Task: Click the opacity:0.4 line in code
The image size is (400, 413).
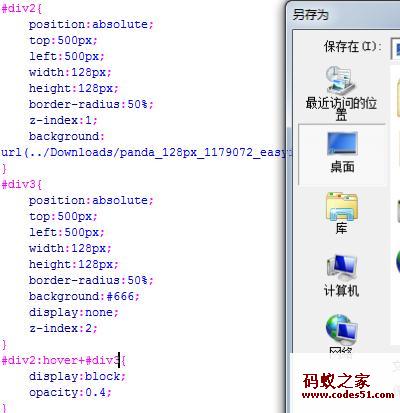Action: point(70,392)
